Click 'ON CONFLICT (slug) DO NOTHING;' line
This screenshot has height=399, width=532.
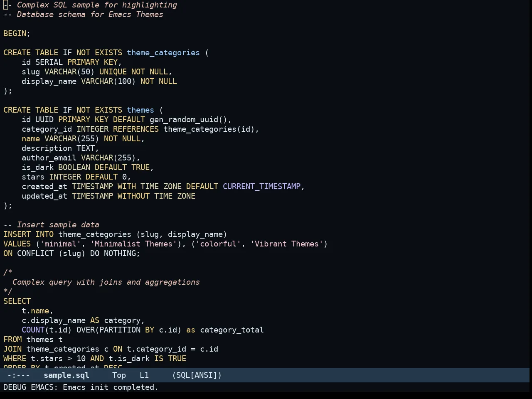(x=72, y=254)
